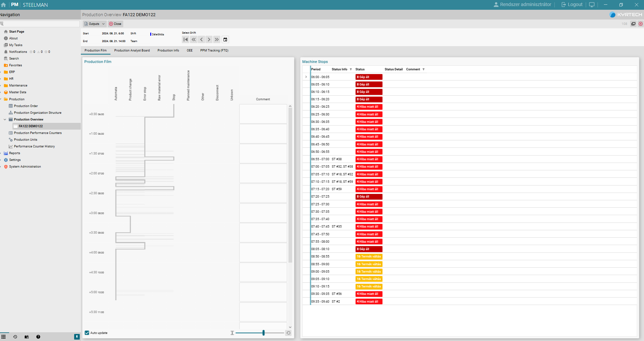The height and width of the screenshot is (341, 644).
Task: Click the Close button in the toolbar
Action: (x=116, y=24)
